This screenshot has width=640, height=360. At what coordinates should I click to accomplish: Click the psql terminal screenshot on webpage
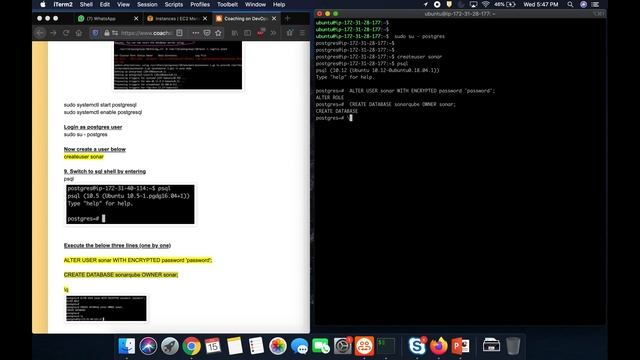click(130, 204)
